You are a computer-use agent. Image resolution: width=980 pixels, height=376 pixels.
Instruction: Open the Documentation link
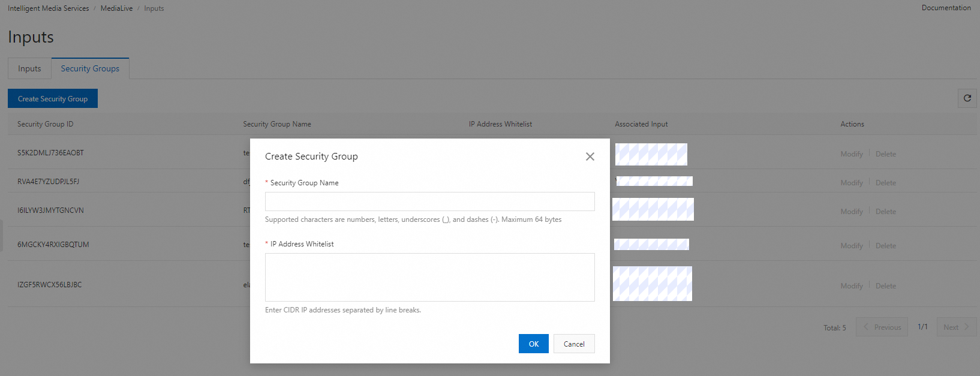pyautogui.click(x=946, y=8)
